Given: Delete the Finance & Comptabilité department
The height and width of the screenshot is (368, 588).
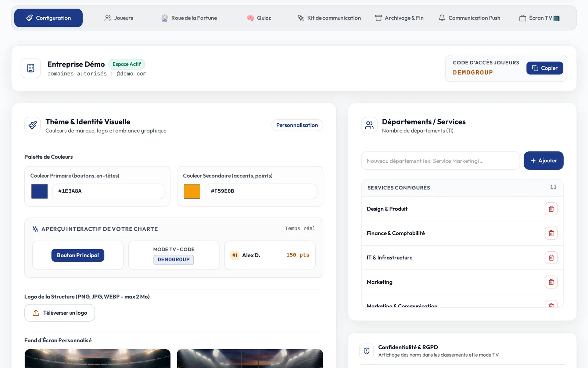Looking at the screenshot, I should click(551, 233).
